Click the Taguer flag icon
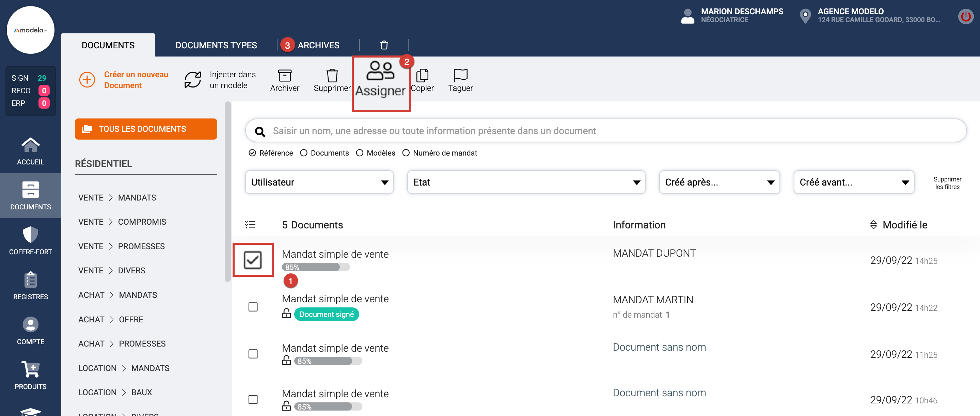Image resolution: width=980 pixels, height=416 pixels. tap(460, 75)
